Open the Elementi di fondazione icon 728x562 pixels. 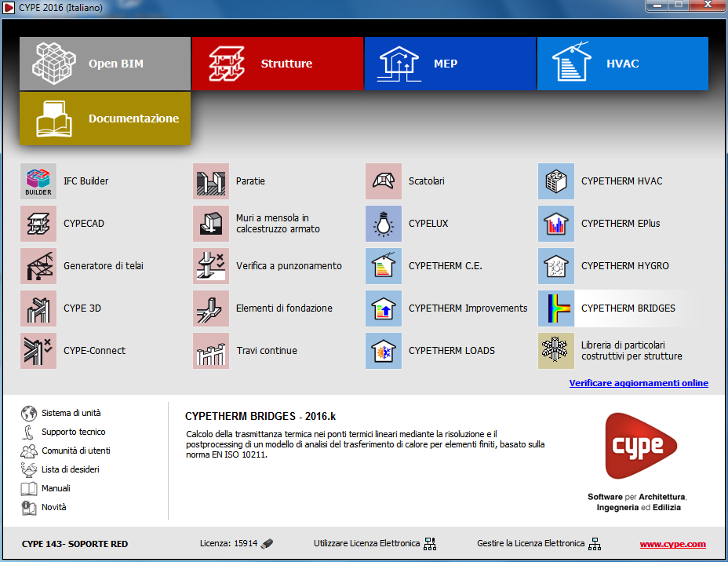pos(211,308)
